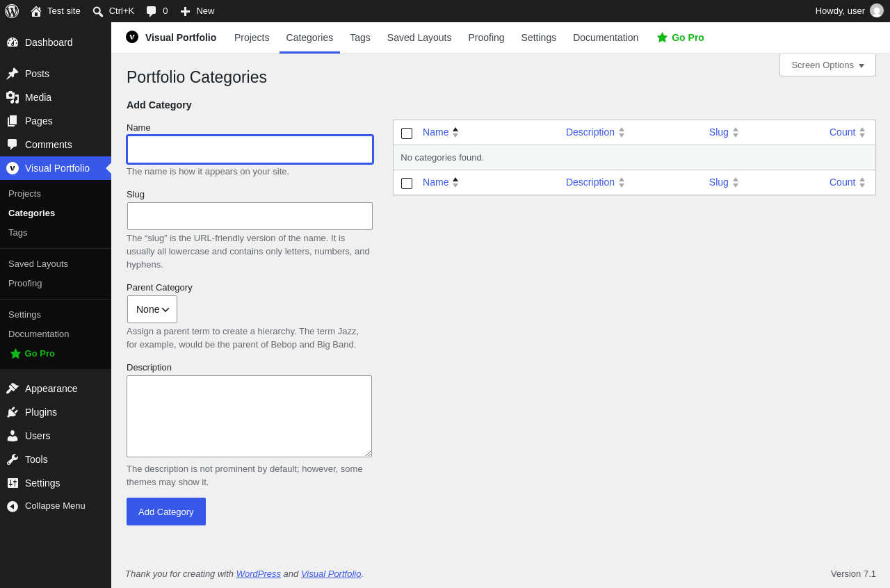
Task: Sort by Slug in table header
Action: (724, 132)
